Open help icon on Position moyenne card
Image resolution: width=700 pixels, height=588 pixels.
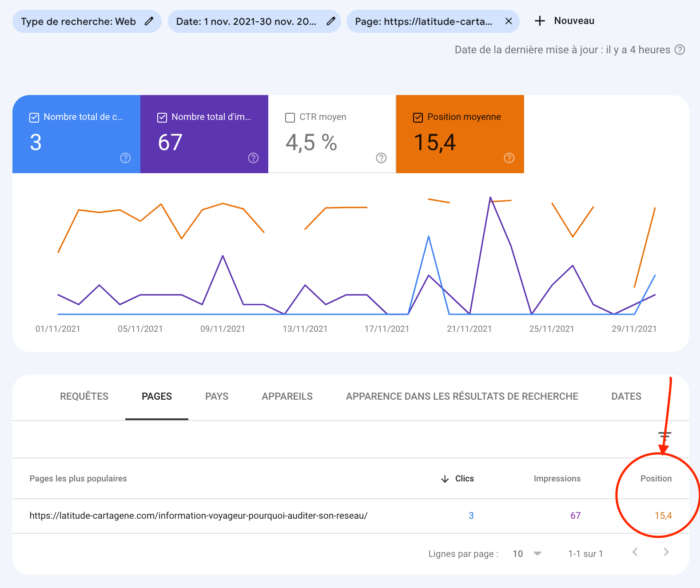point(509,158)
